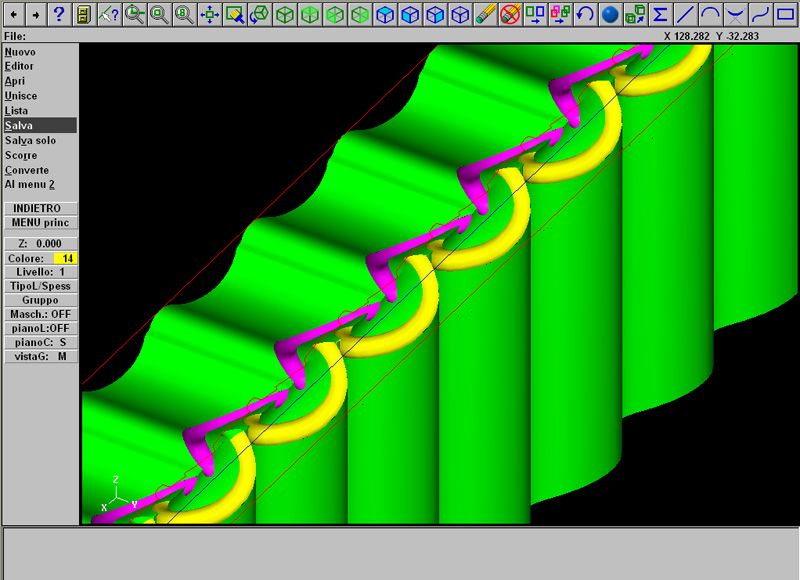
Task: Click the back arrow icon in toolbar
Action: click(14, 15)
